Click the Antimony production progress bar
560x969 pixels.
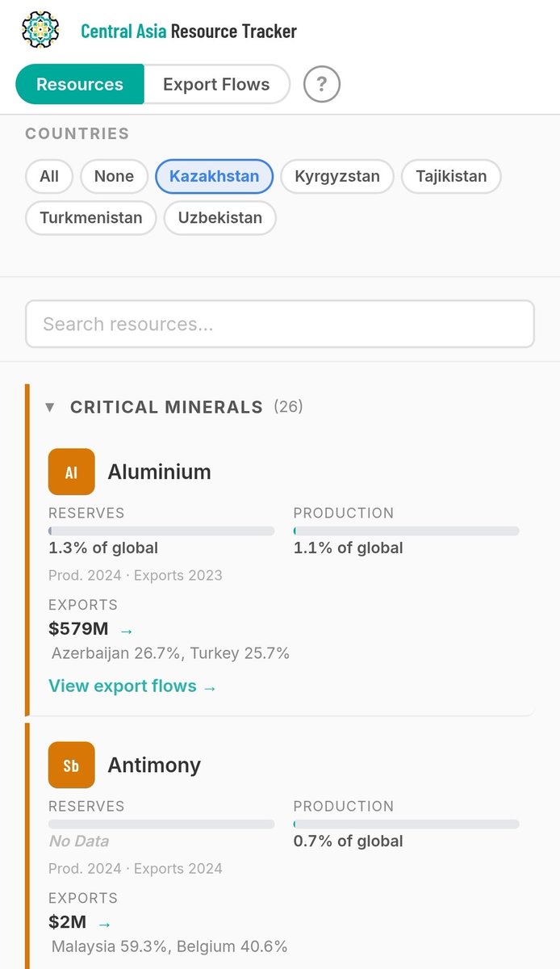point(406,824)
